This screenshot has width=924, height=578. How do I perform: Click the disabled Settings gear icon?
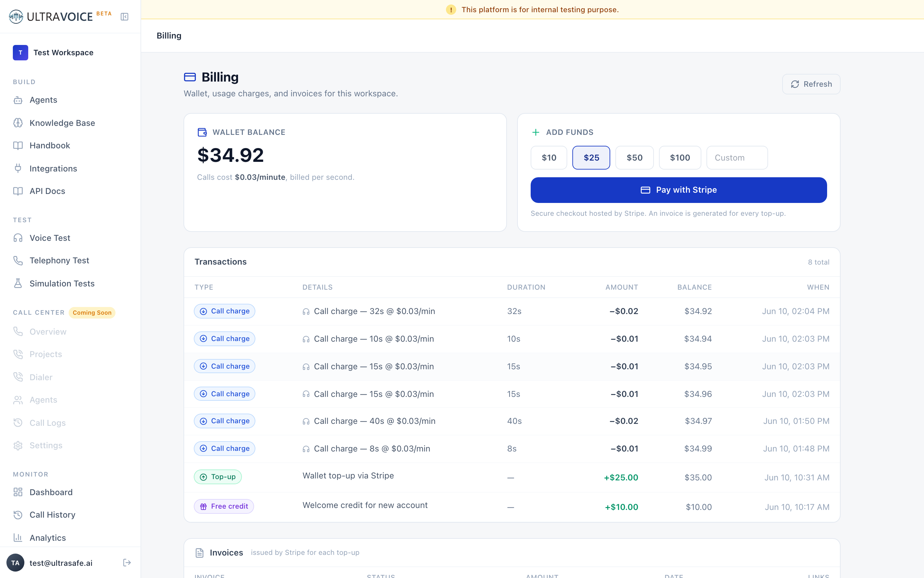click(18, 445)
